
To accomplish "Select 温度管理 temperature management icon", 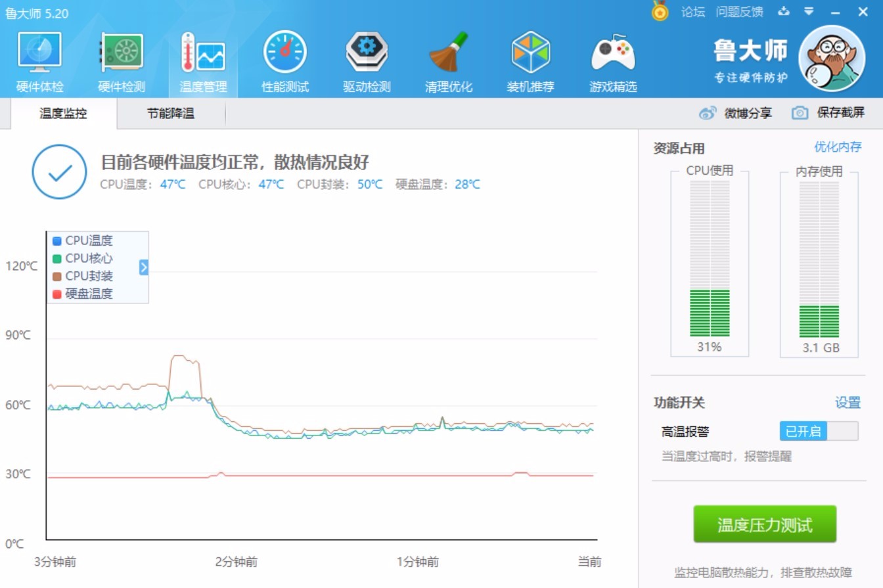I will click(x=203, y=52).
